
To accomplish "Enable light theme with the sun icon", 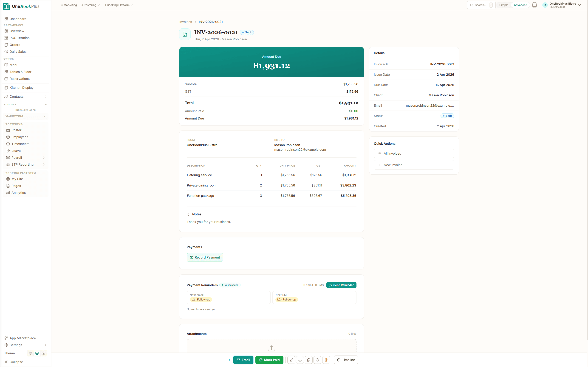I will [x=30, y=353].
